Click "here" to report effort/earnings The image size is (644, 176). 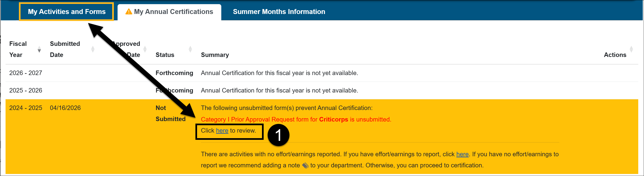pos(462,154)
